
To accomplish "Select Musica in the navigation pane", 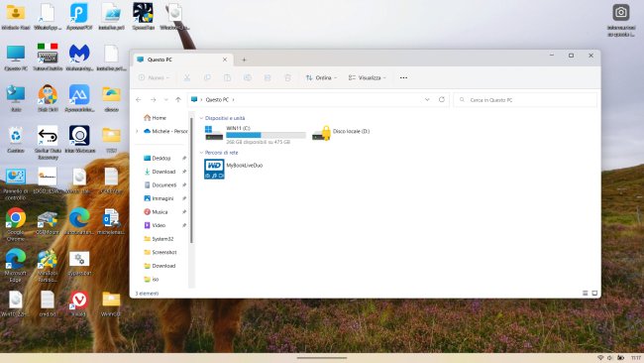I will (157, 212).
